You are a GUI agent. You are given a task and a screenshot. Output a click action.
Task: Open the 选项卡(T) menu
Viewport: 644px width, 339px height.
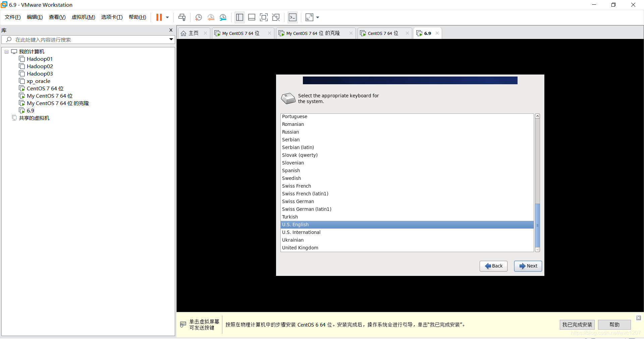pos(112,17)
